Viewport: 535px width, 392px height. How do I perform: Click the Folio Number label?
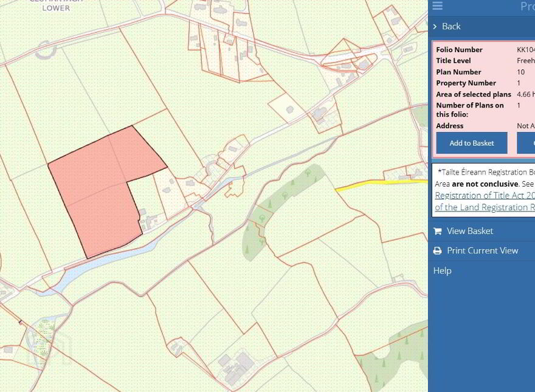[x=459, y=49]
